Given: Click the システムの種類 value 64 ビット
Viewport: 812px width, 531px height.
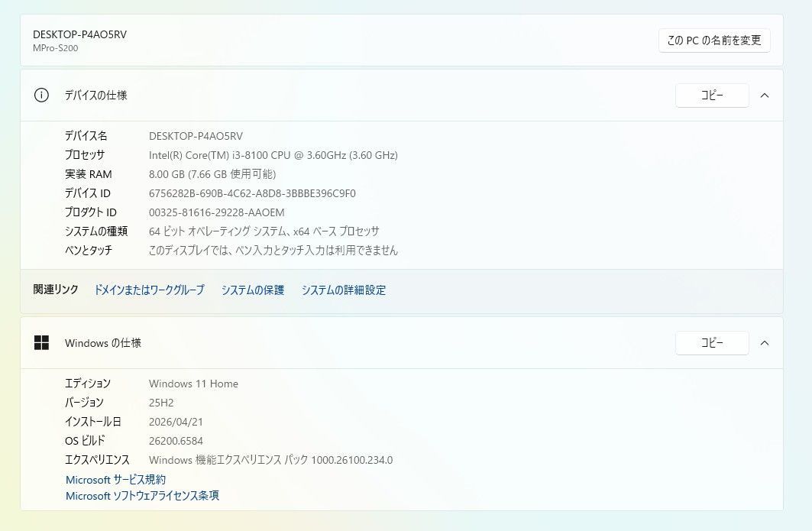Looking at the screenshot, I should click(264, 232).
